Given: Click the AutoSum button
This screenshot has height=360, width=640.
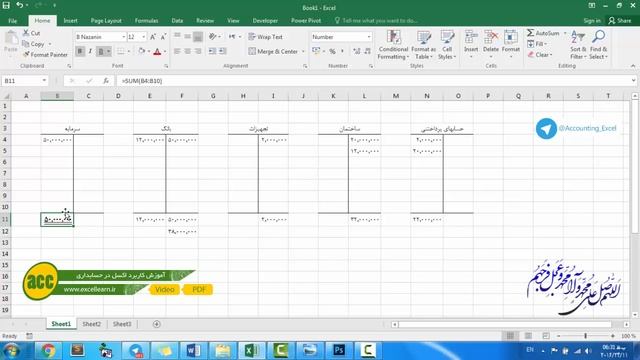Looking at the screenshot, I should pyautogui.click(x=543, y=33).
